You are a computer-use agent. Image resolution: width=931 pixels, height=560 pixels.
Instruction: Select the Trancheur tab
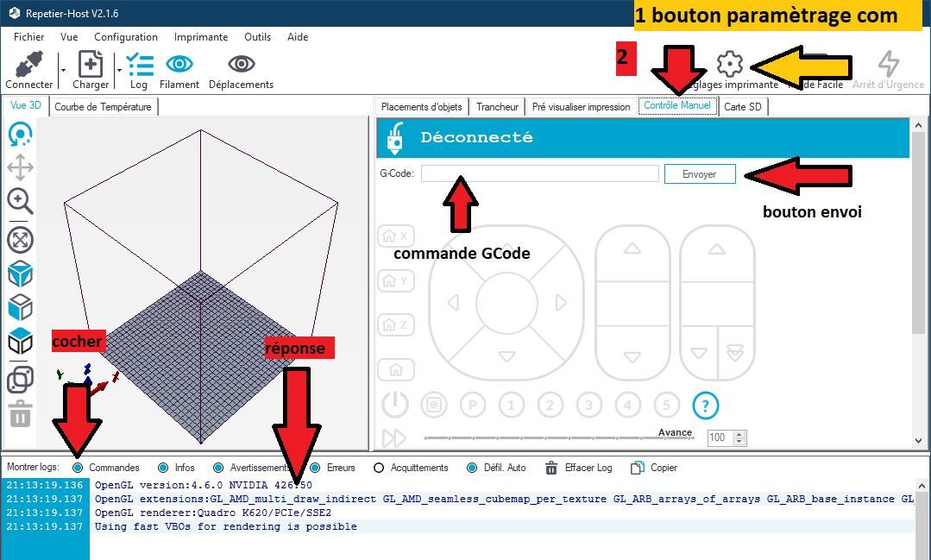[x=498, y=107]
